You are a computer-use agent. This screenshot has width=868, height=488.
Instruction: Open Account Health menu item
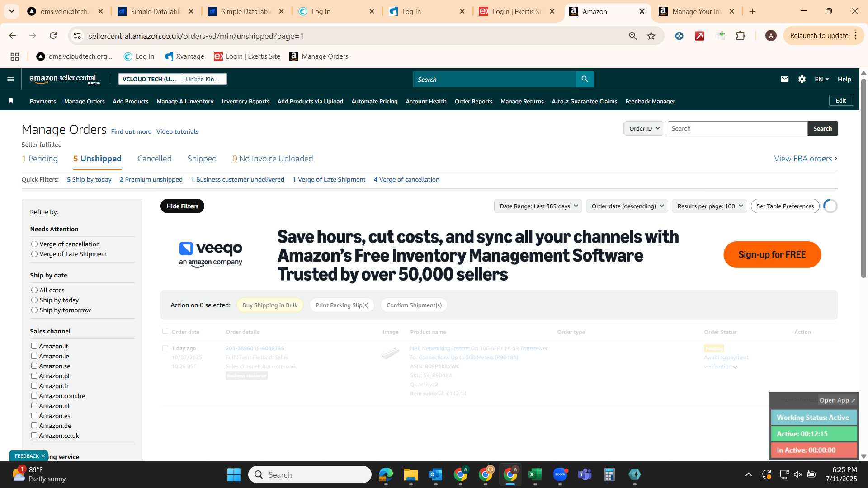tap(426, 102)
